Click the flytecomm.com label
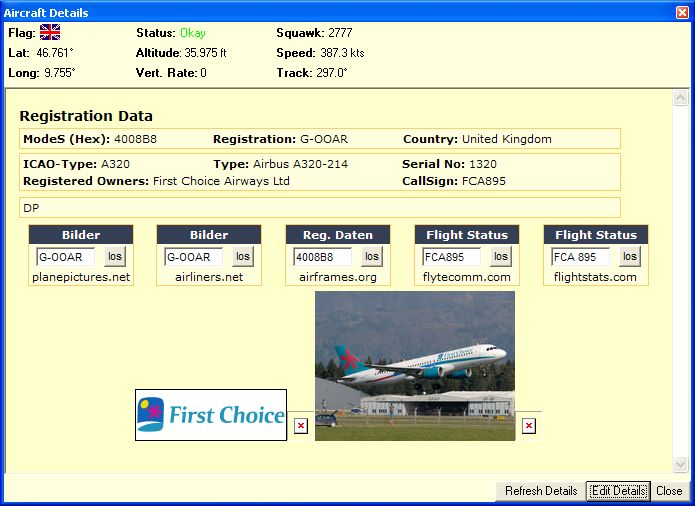 click(467, 277)
